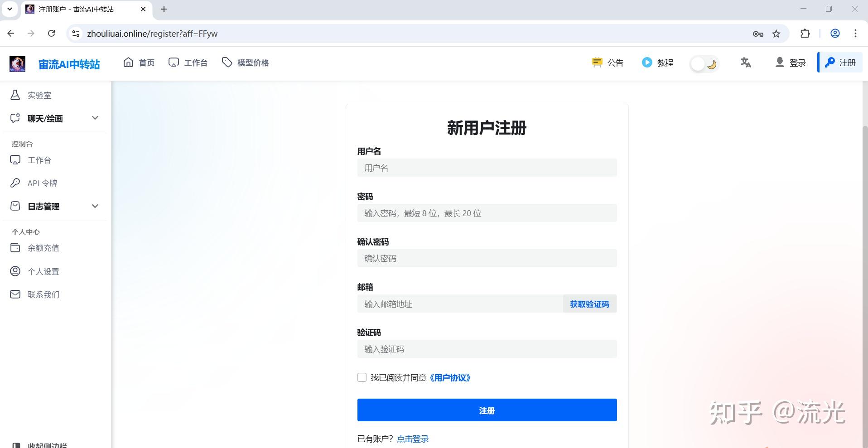The width and height of the screenshot is (868, 448).
Task: Open the browser profile dropdown
Action: coord(834,33)
